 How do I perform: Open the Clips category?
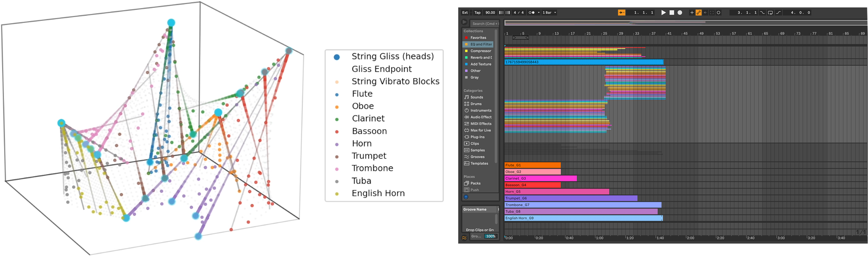tap(478, 144)
